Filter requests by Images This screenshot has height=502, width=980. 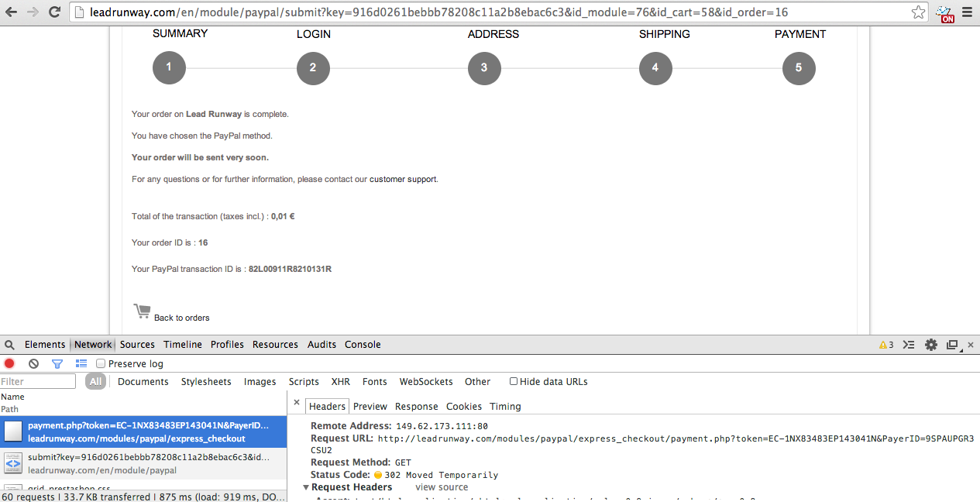pos(260,382)
